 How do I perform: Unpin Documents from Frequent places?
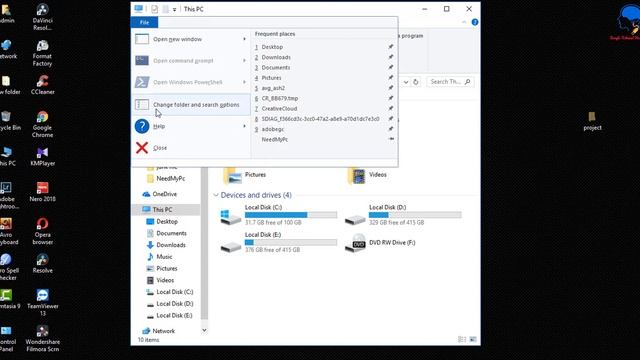pos(391,67)
